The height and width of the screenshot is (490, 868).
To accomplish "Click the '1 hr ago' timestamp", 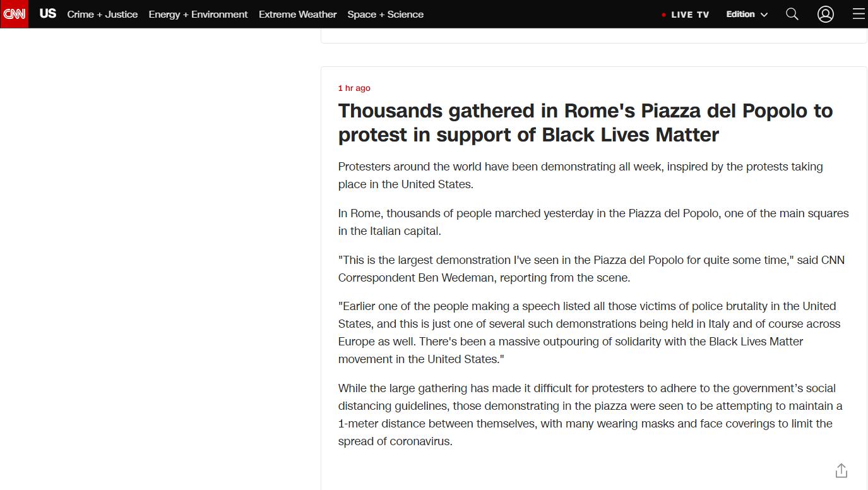I will (354, 88).
